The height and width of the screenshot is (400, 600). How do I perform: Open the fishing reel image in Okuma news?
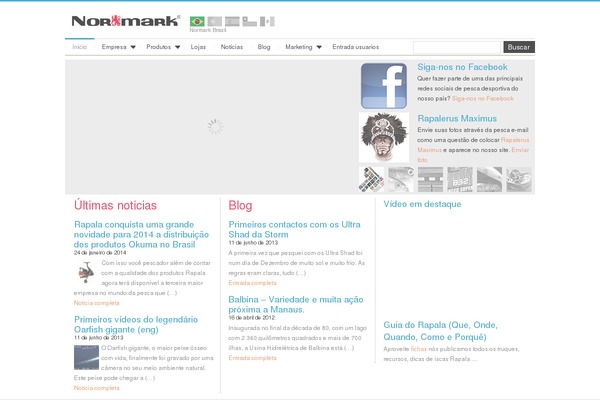coord(86,272)
